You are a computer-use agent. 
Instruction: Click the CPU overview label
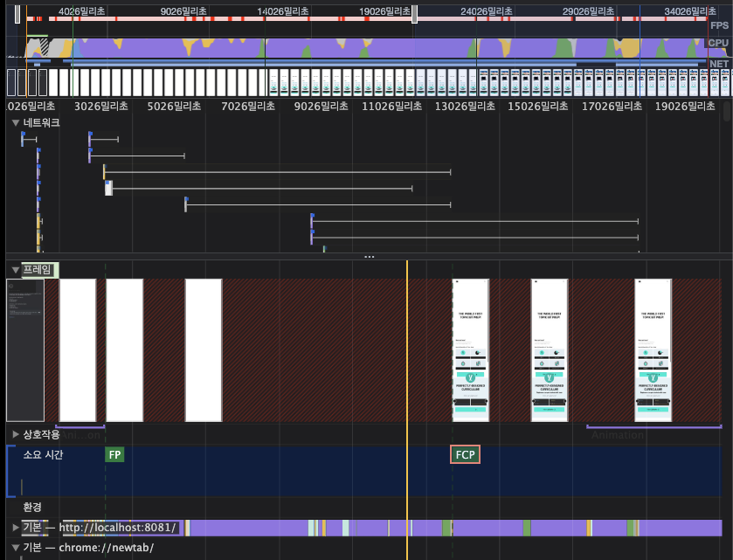[x=718, y=43]
